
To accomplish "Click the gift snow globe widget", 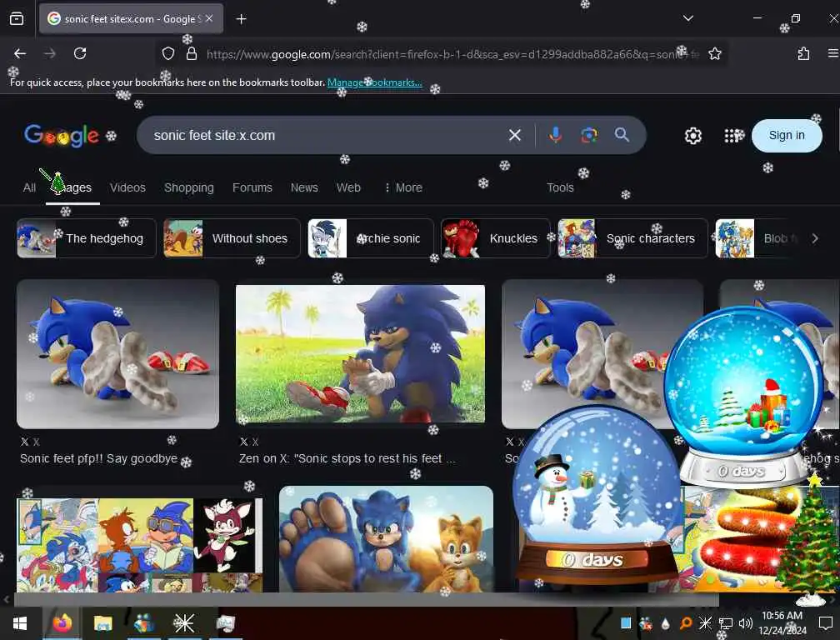I will coord(745,397).
